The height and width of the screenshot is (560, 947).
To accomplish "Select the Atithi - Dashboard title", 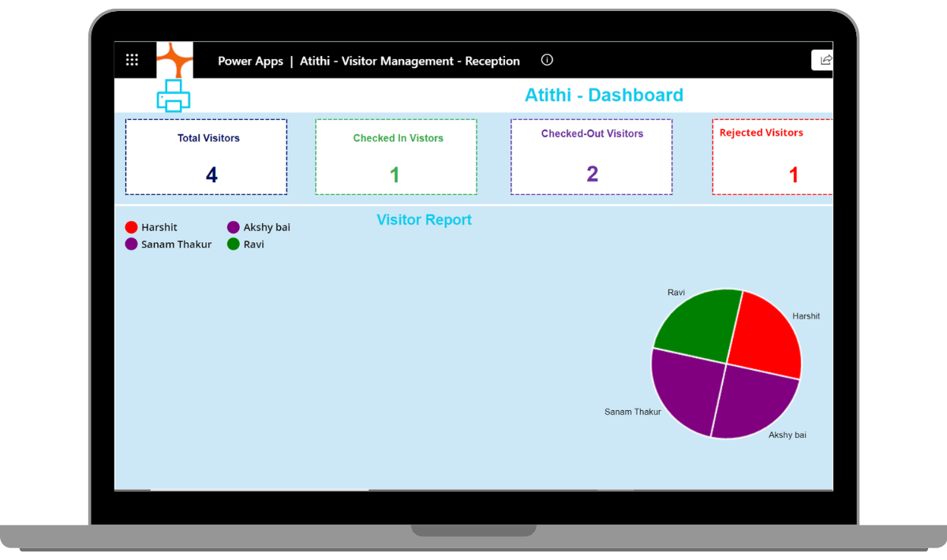I will point(604,95).
